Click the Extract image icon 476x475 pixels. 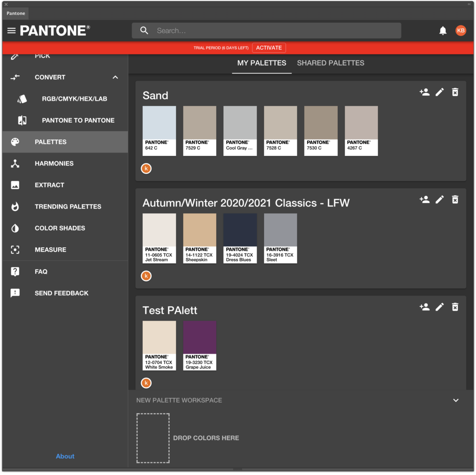15,185
